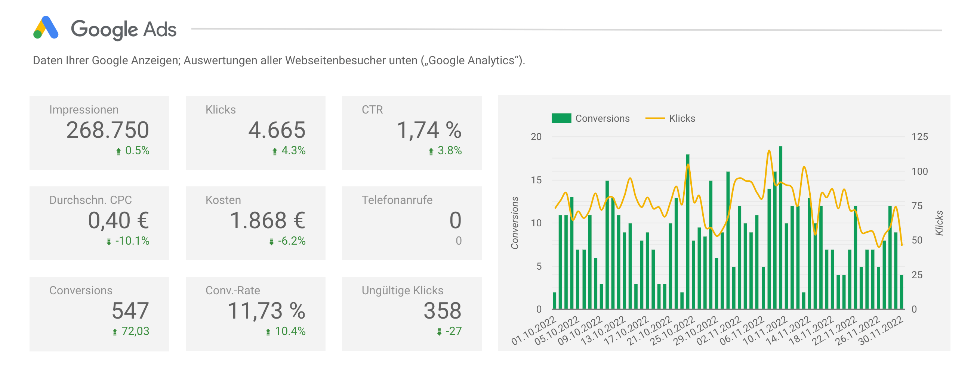Click the down arrow beside Kosten -6.2%

coord(271,241)
